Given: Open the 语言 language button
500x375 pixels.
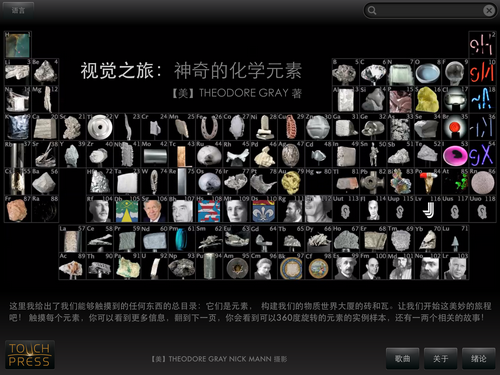Looking at the screenshot, I should coord(18,10).
